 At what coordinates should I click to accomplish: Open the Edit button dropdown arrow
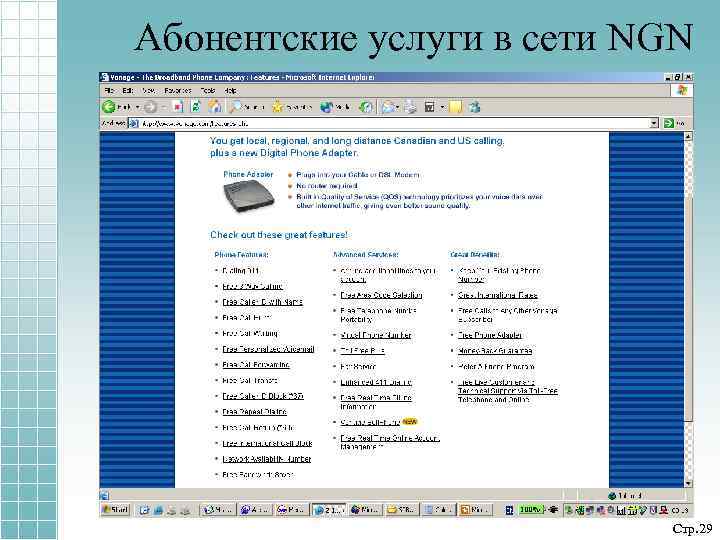coord(442,107)
